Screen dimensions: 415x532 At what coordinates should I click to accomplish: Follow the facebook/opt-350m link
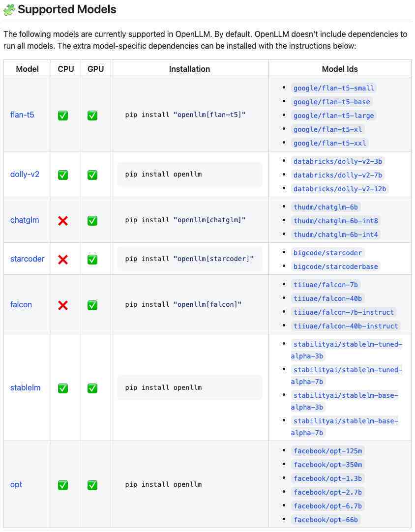click(x=327, y=465)
